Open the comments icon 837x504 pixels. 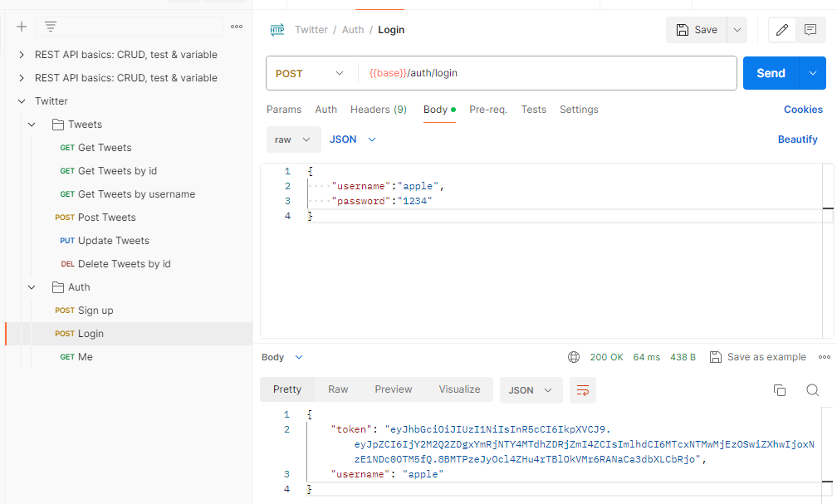pyautogui.click(x=810, y=30)
